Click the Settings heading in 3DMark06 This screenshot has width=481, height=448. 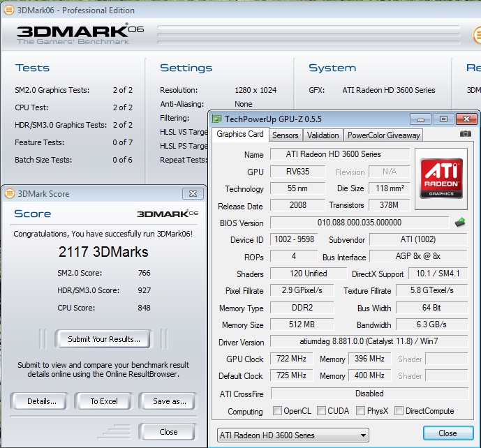[x=186, y=68]
